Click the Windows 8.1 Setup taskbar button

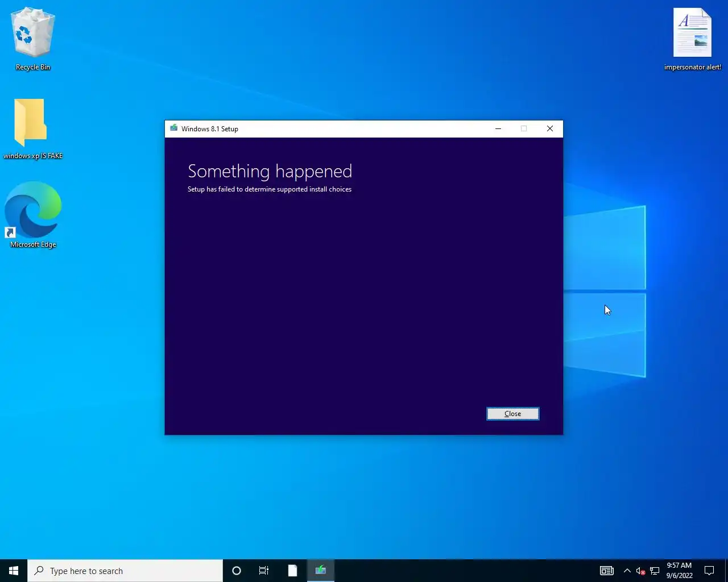pos(321,571)
